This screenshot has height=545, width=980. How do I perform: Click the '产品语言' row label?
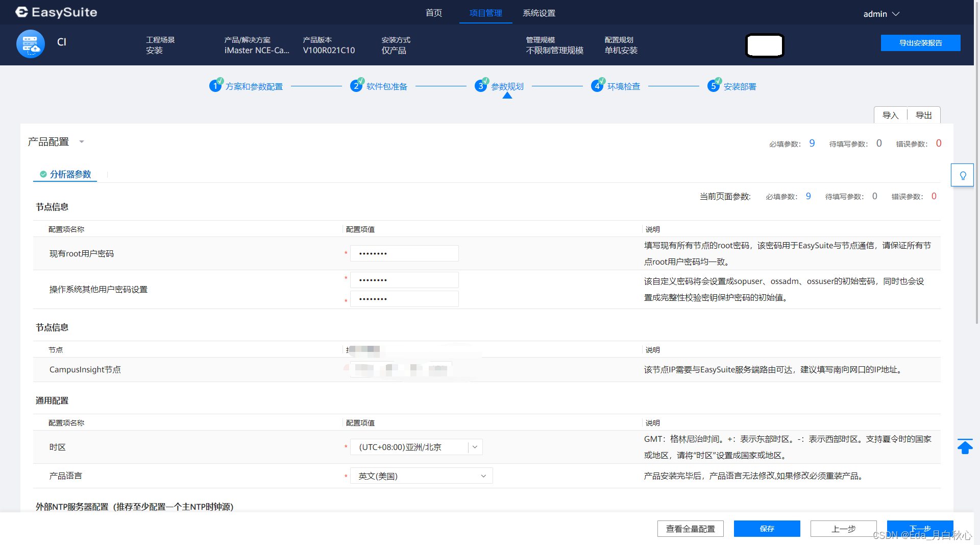pos(66,476)
